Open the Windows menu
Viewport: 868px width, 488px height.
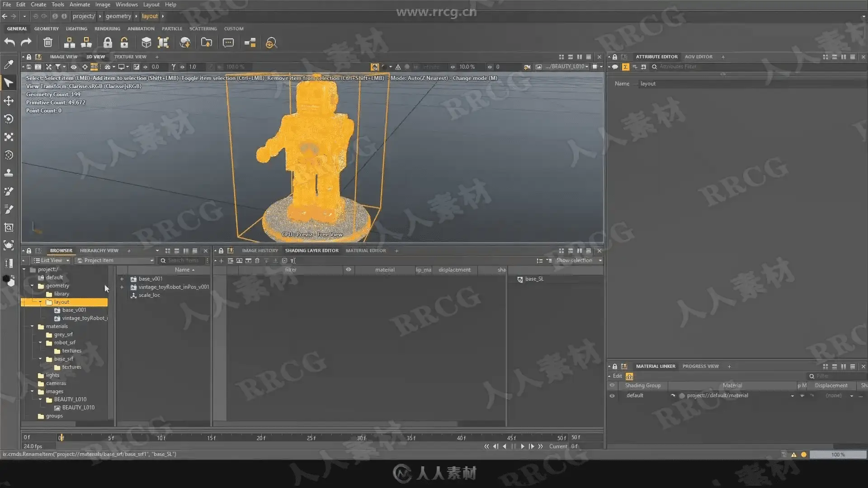coord(126,5)
